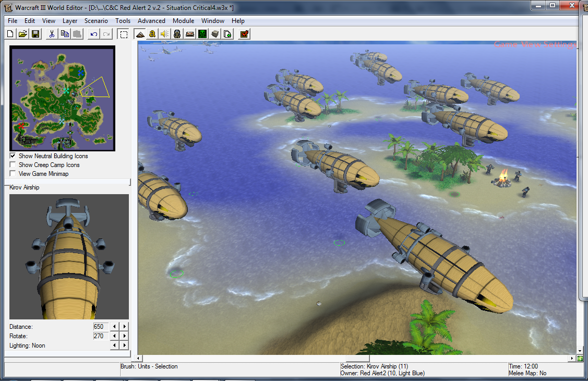588x381 pixels.
Task: Click the vertical scrollbar down arrow
Action: (580, 351)
